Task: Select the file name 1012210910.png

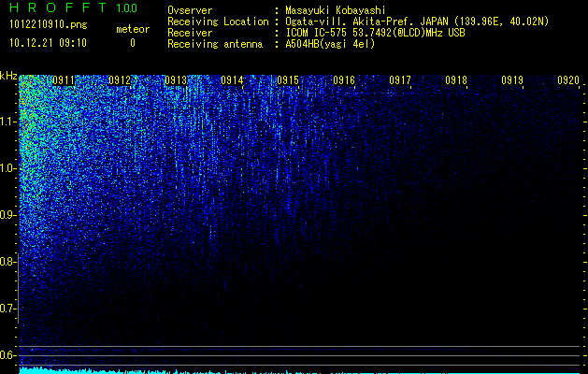Action: pyautogui.click(x=49, y=24)
